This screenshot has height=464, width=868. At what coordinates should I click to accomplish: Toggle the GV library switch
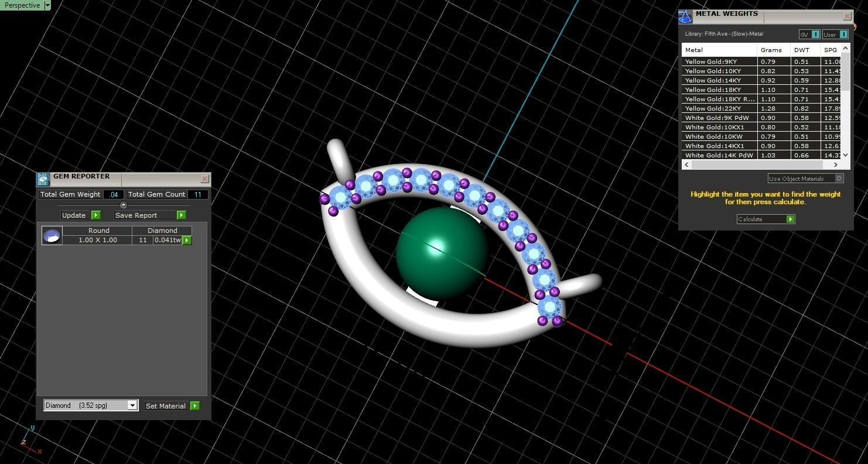[809, 35]
